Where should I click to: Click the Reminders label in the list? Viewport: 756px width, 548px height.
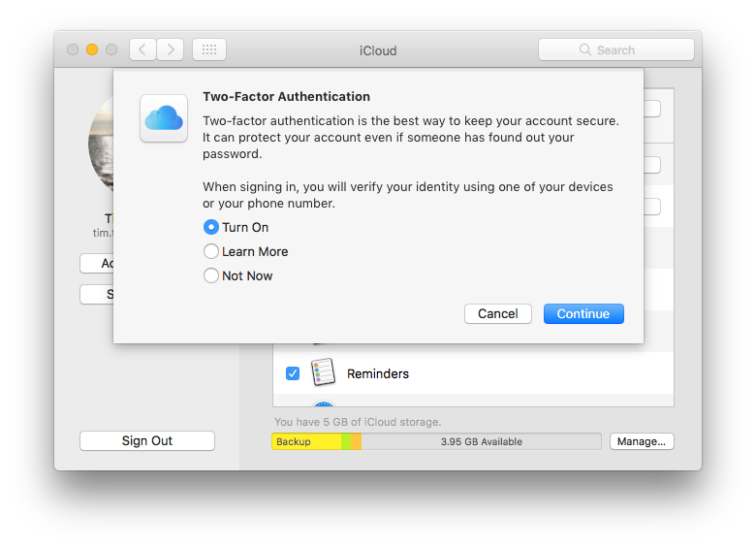pos(378,373)
